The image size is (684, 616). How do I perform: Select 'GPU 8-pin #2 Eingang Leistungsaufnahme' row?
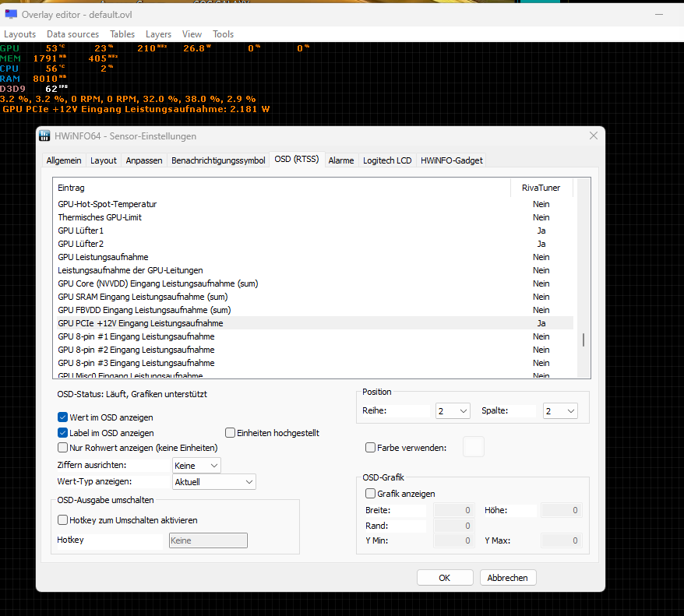point(313,350)
